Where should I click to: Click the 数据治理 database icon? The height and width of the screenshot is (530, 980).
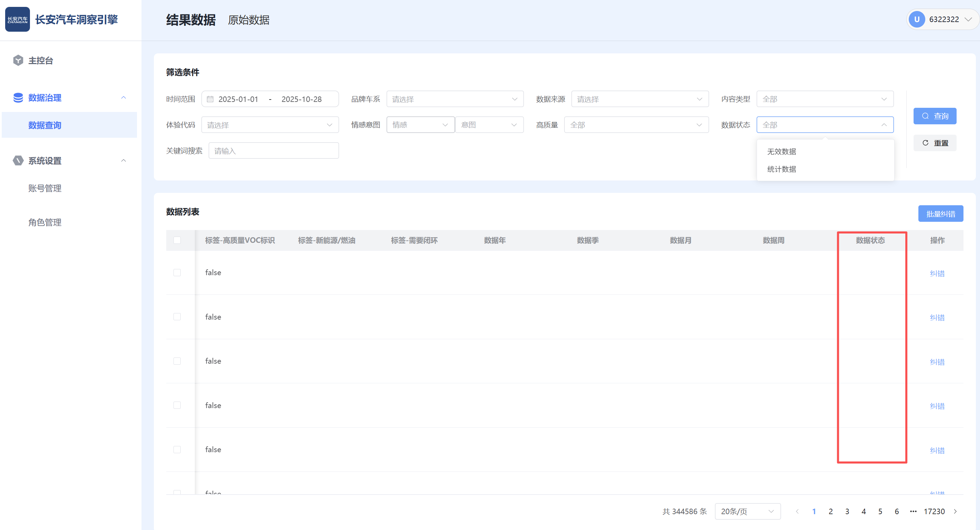pos(18,98)
